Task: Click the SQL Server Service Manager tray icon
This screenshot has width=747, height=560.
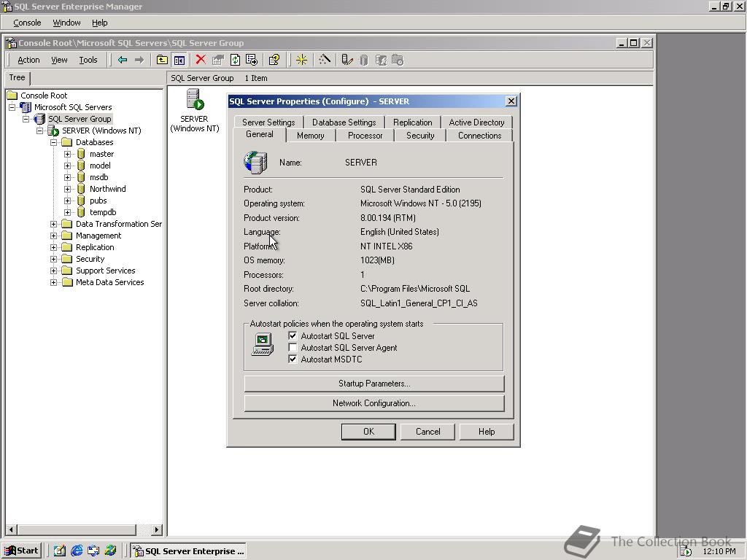Action: 685,551
